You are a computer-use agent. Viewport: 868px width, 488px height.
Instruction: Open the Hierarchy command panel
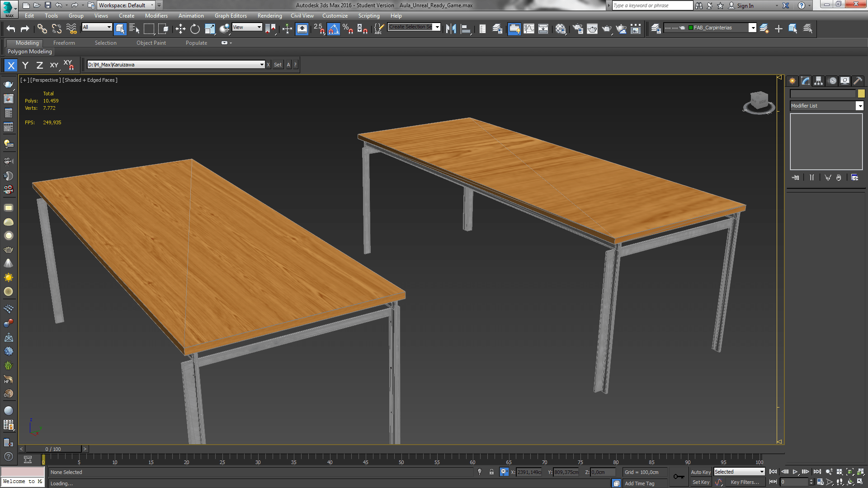click(818, 80)
